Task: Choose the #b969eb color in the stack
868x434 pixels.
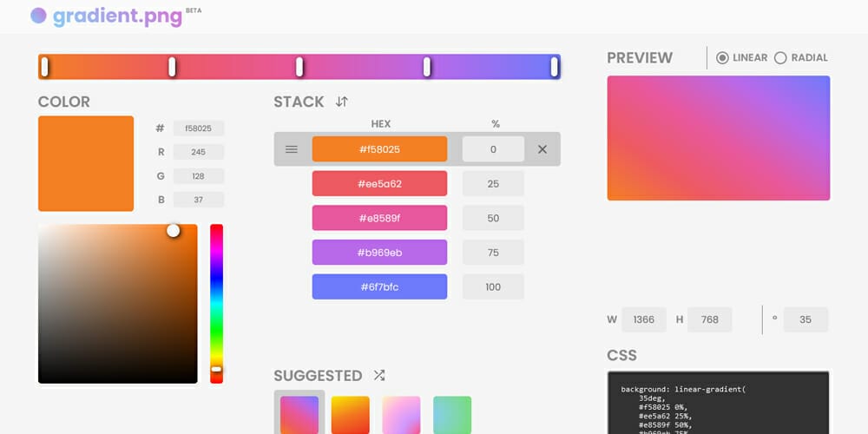Action: click(379, 253)
